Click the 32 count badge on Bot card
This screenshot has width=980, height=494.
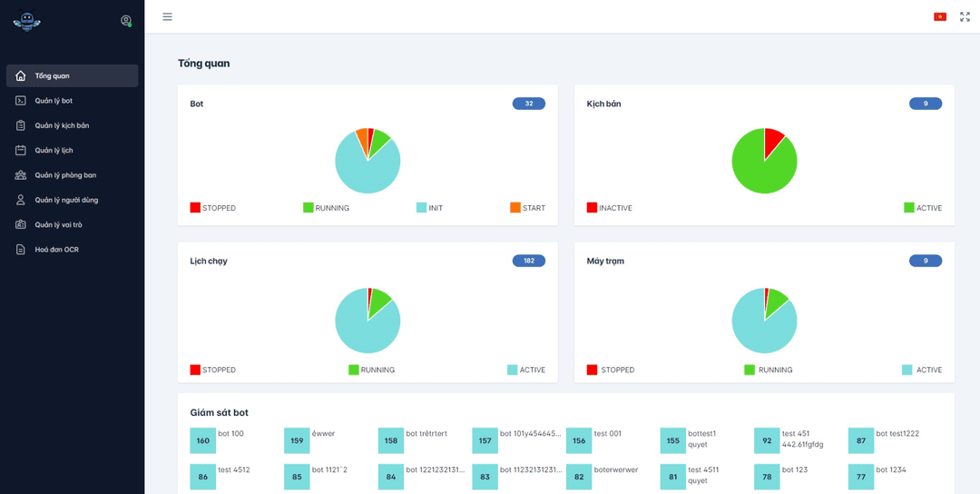click(528, 104)
